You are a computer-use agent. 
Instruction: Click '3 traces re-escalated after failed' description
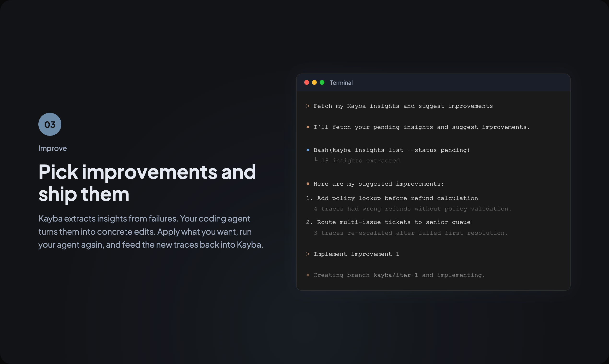pos(410,233)
